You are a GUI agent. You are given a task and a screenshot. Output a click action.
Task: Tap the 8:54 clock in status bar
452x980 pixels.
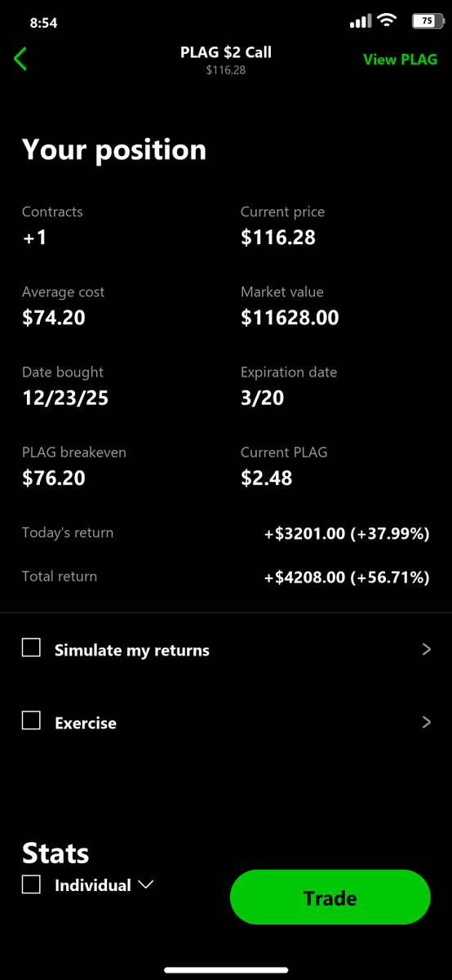pyautogui.click(x=43, y=23)
